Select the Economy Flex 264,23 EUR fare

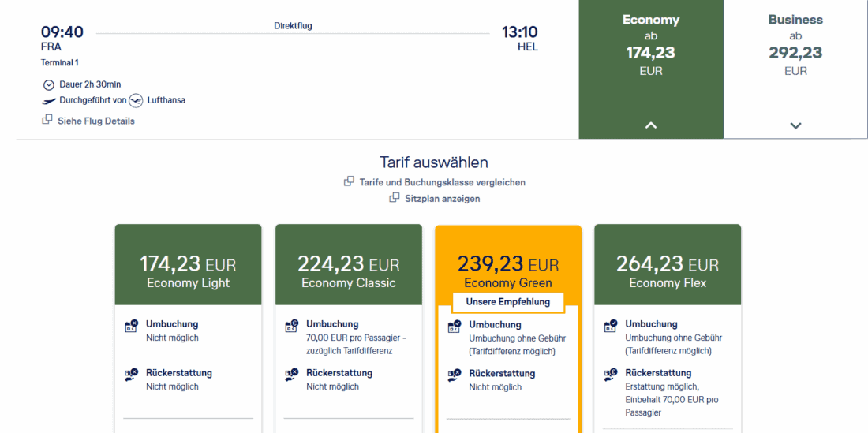[x=668, y=270]
